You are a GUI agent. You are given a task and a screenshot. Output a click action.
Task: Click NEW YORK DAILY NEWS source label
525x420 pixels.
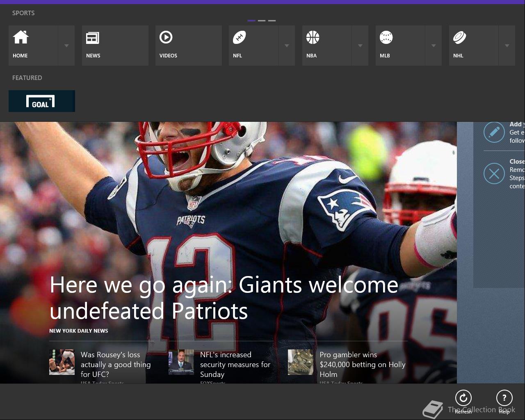pyautogui.click(x=79, y=331)
